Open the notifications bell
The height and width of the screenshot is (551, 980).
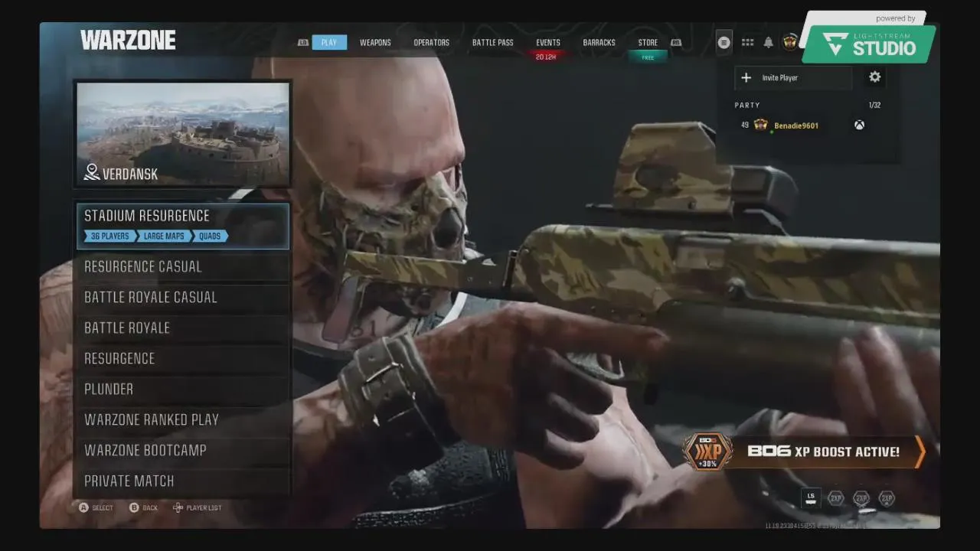tap(769, 43)
